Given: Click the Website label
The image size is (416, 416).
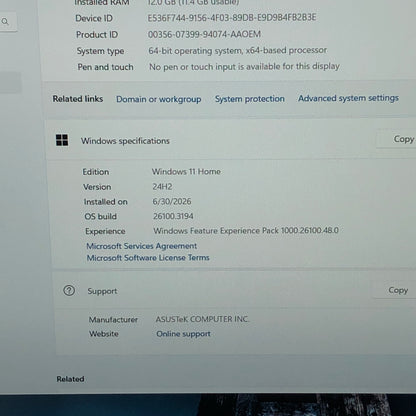Looking at the screenshot, I should pyautogui.click(x=104, y=334).
